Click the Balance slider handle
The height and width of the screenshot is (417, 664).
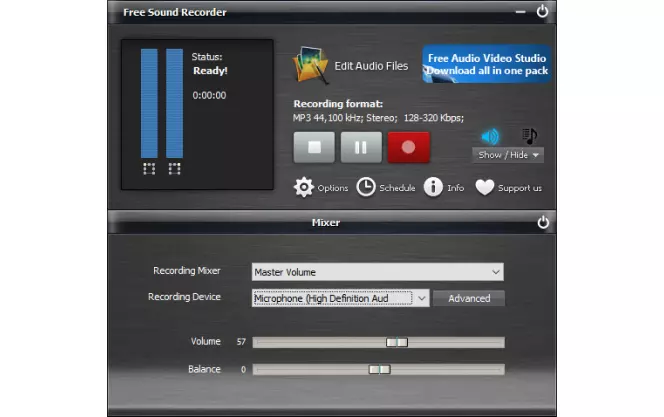[379, 370]
